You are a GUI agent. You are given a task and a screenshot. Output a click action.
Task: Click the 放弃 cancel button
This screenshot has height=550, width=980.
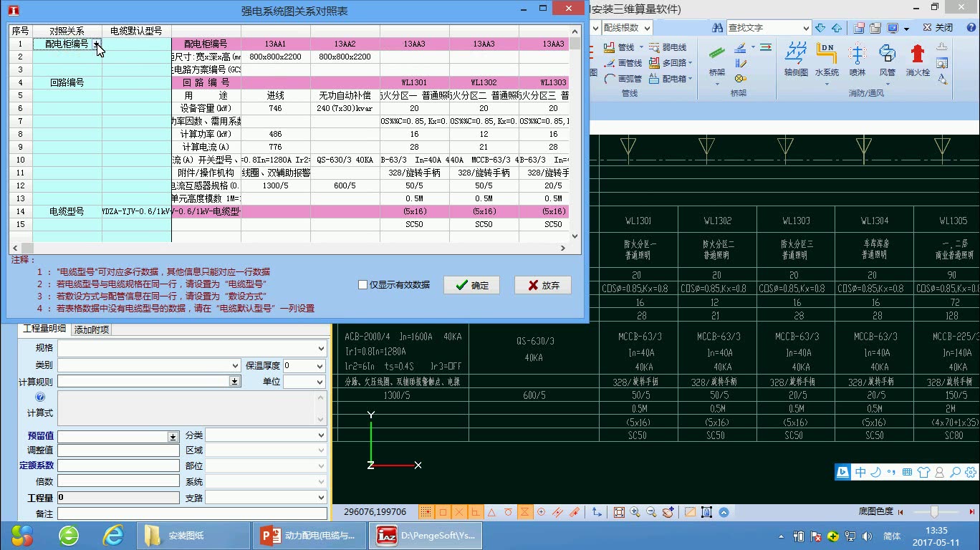pyautogui.click(x=542, y=284)
